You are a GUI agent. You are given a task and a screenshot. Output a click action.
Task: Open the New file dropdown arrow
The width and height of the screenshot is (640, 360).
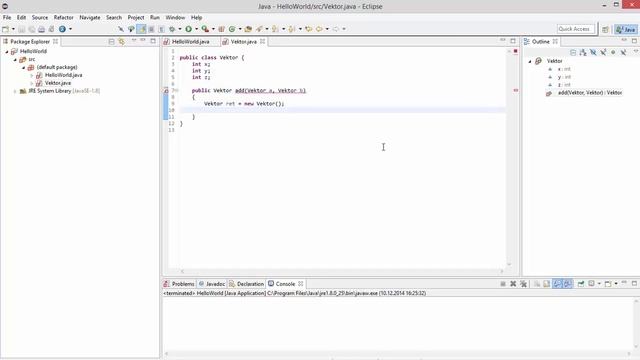coord(13,29)
